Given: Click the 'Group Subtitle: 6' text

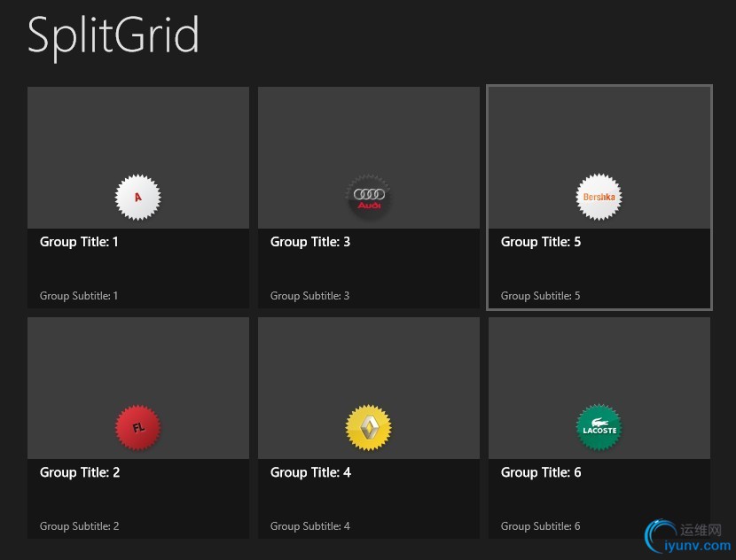Looking at the screenshot, I should tap(540, 526).
